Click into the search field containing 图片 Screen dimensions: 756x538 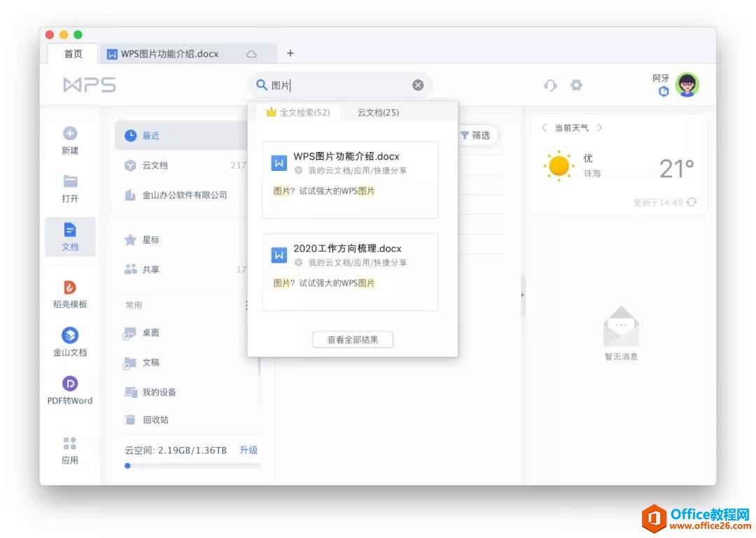340,85
